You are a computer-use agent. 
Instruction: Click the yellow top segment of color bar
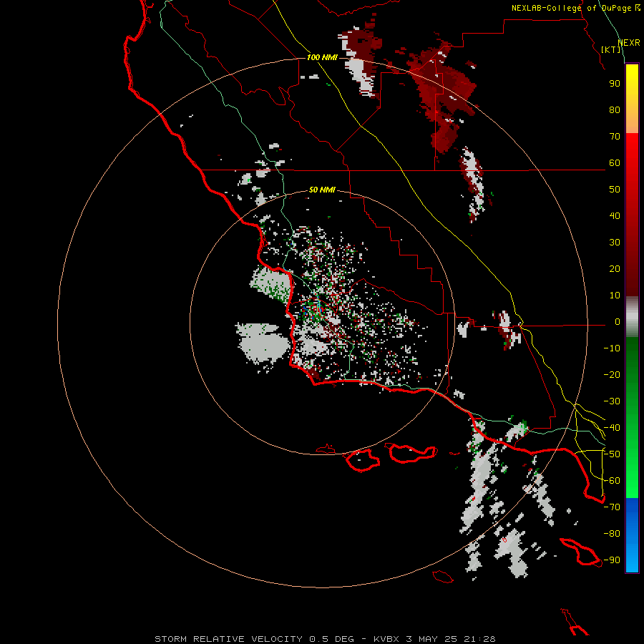tap(632, 99)
